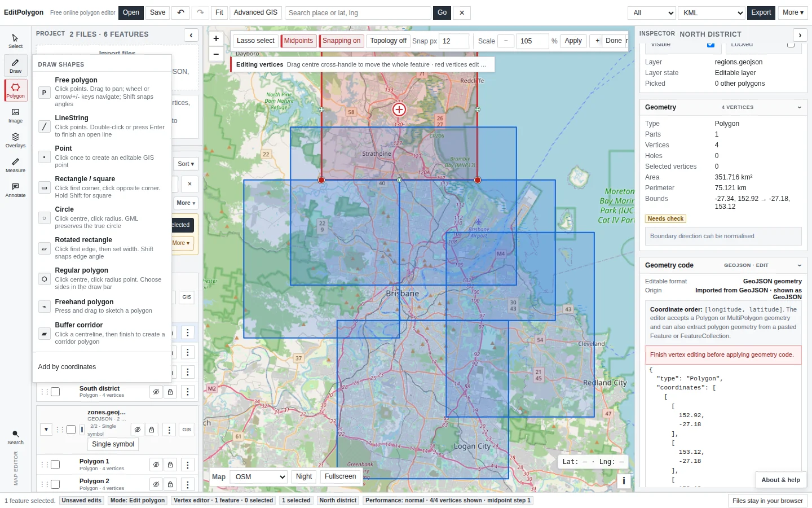Select Free polygon menu entry

102,91
